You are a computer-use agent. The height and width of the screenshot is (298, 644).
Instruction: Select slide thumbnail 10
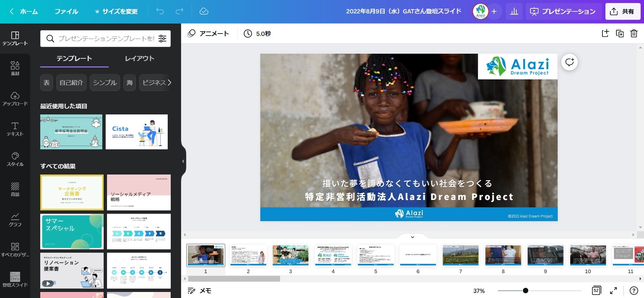coord(588,255)
